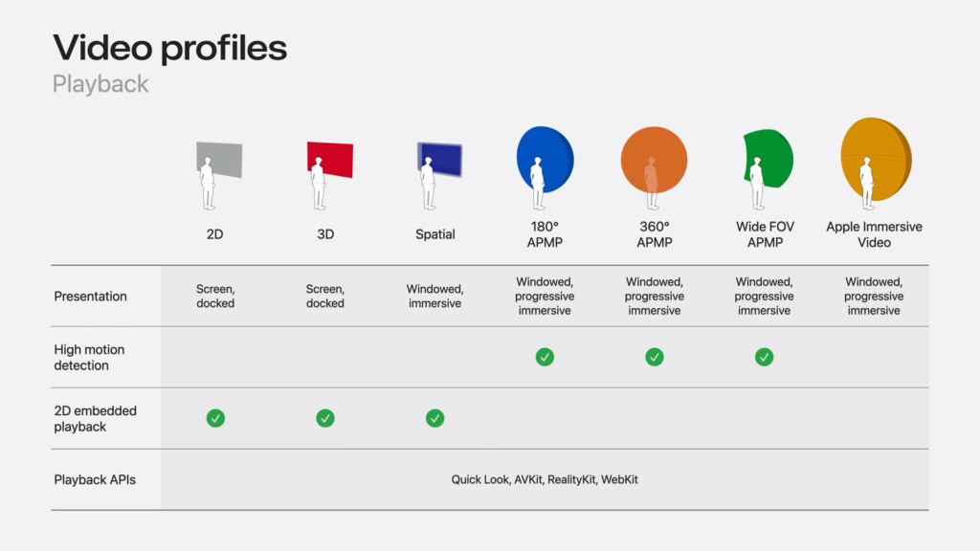This screenshot has height=551, width=980.
Task: Select the blue Spatial video icon
Action: 440,160
